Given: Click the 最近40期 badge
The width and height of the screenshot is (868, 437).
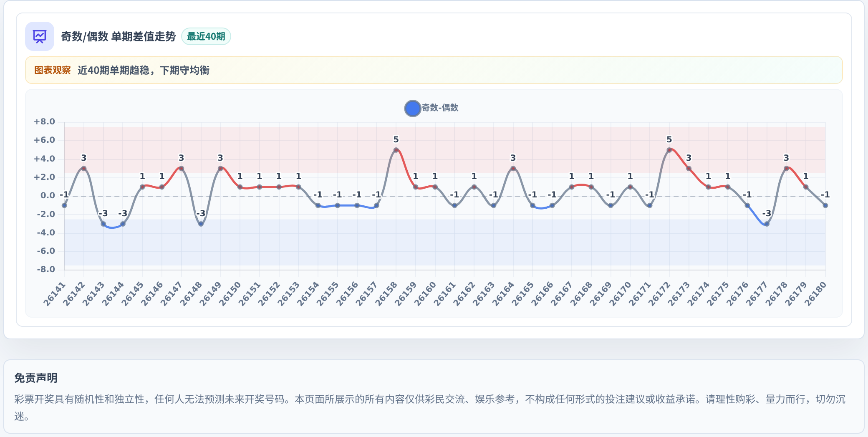Looking at the screenshot, I should pyautogui.click(x=206, y=36).
